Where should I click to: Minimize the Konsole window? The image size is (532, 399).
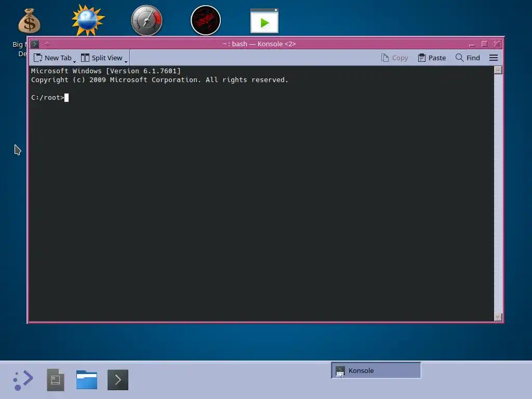[472, 44]
